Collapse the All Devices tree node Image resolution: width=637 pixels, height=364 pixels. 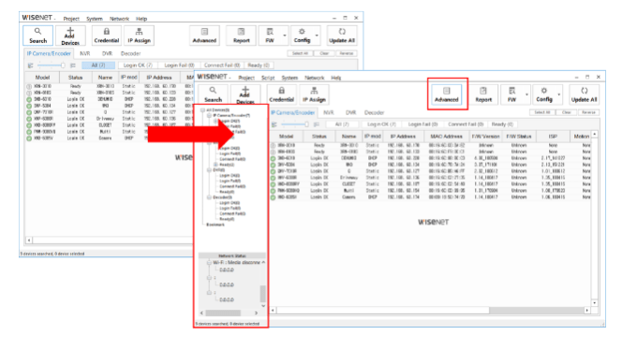[x=202, y=110]
